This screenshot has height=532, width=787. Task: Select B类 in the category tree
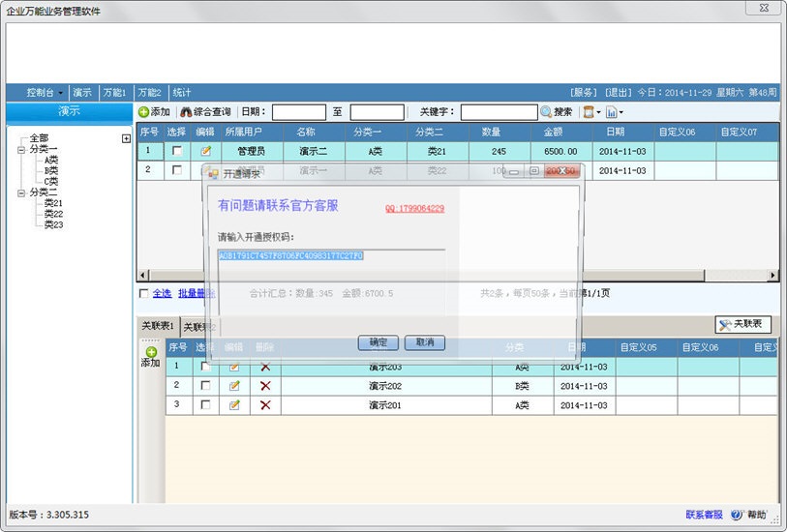[51, 171]
